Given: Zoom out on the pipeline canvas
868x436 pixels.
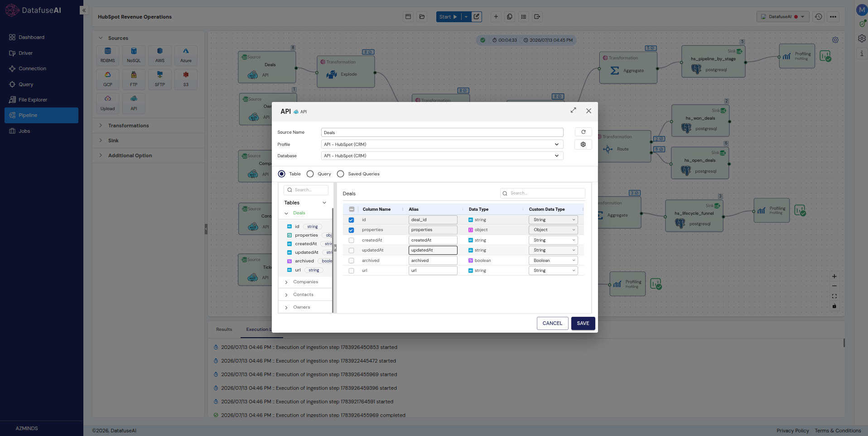Looking at the screenshot, I should click(x=834, y=286).
